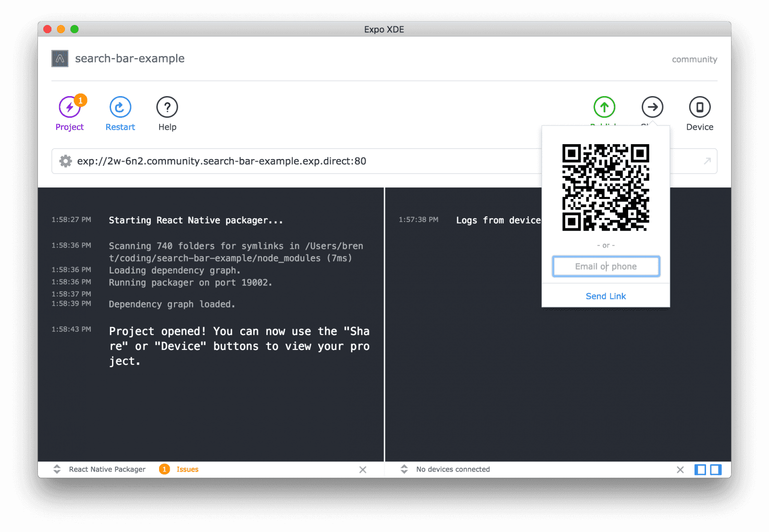Clear the device logs panel
This screenshot has width=769, height=532.
680,470
